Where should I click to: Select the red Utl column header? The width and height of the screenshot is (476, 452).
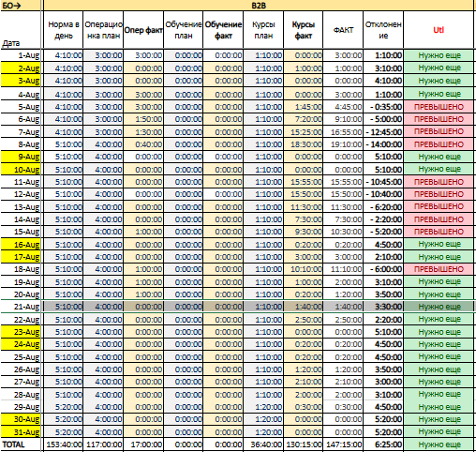439,30
